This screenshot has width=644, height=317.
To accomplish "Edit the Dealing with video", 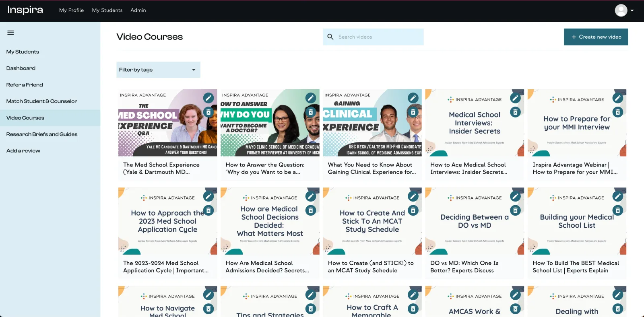I will tap(618, 295).
